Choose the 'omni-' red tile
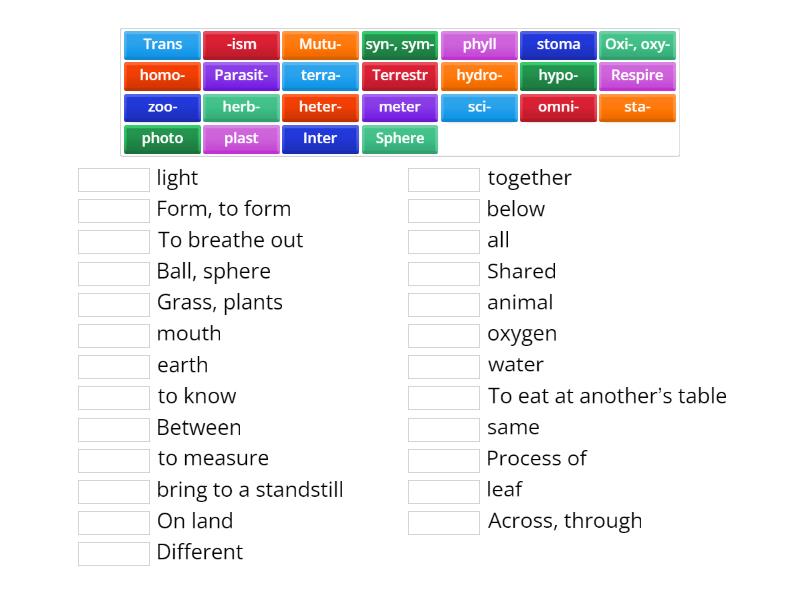The width and height of the screenshot is (800, 600). (558, 108)
